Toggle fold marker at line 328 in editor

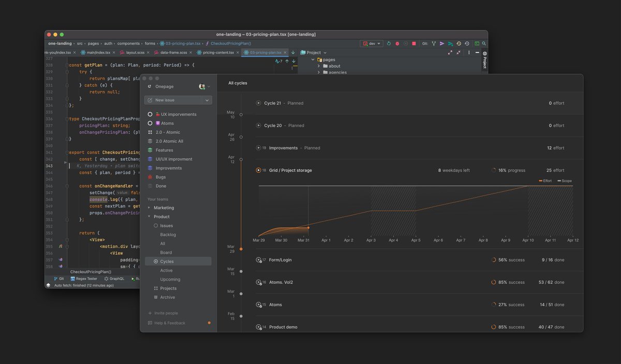[x=67, y=65]
